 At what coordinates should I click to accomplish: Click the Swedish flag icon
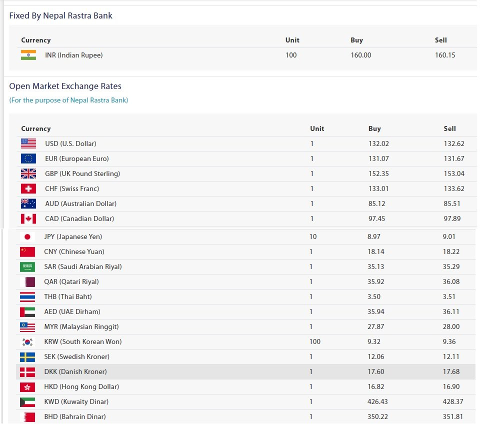click(27, 356)
